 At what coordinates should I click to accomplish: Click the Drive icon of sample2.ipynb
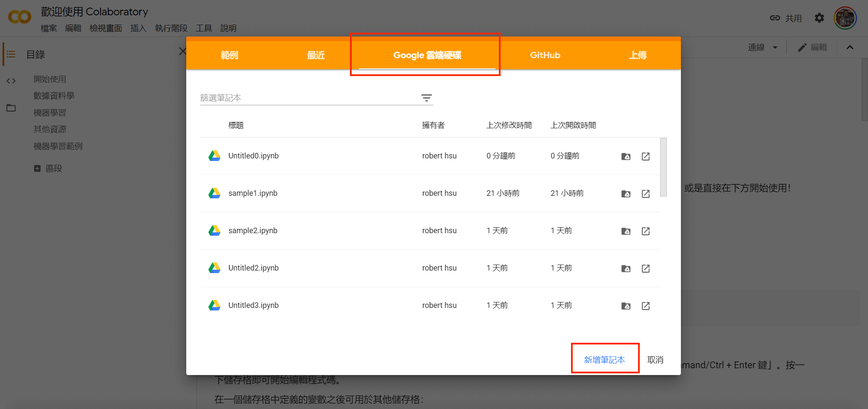214,231
